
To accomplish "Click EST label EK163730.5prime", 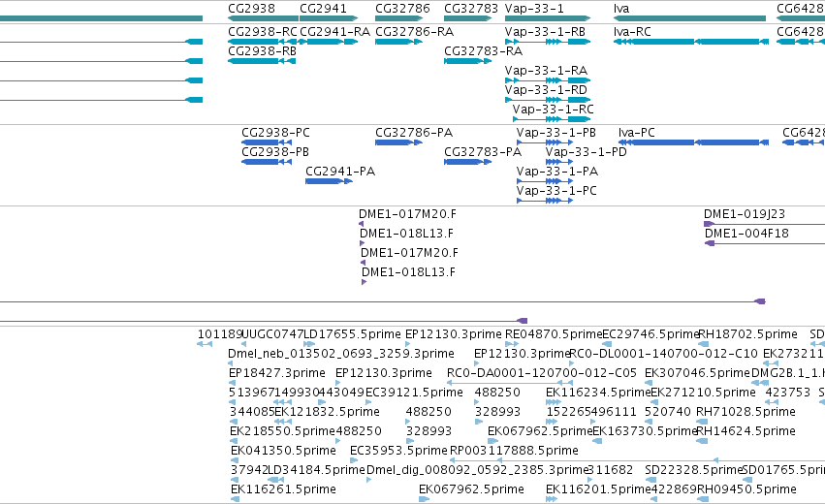I will (x=645, y=431).
